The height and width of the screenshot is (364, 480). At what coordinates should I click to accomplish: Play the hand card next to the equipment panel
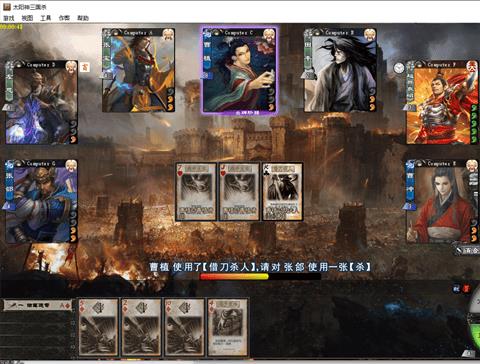[99, 327]
